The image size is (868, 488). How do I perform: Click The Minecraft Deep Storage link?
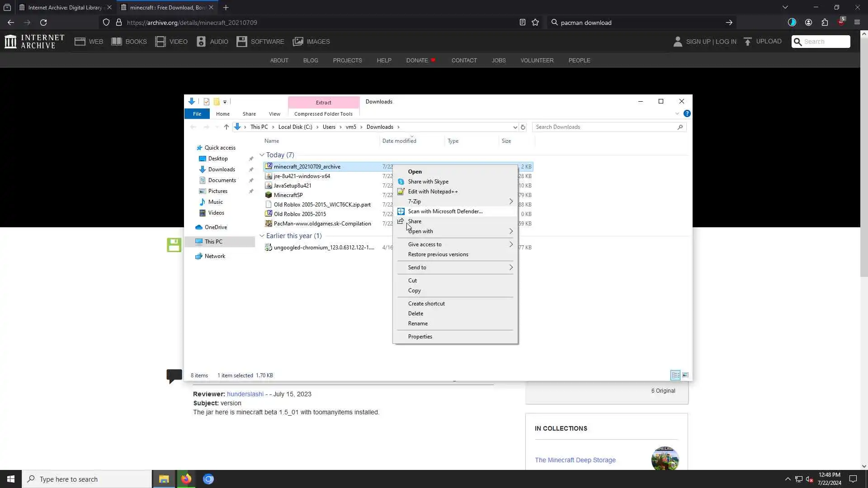(x=575, y=460)
